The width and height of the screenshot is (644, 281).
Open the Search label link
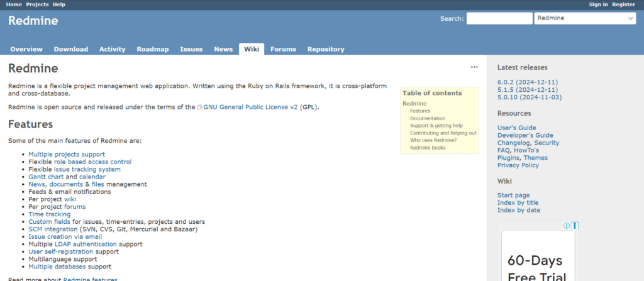click(x=451, y=18)
